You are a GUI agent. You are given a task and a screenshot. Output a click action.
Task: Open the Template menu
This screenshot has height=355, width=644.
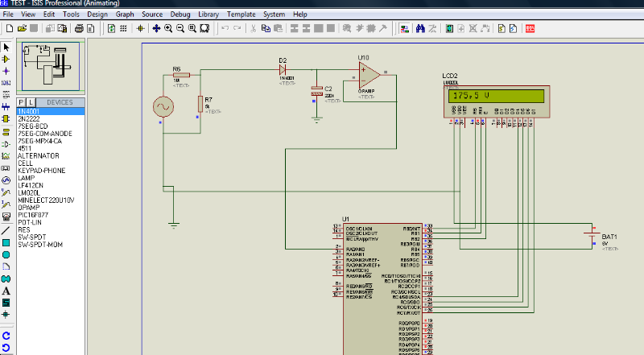(241, 14)
